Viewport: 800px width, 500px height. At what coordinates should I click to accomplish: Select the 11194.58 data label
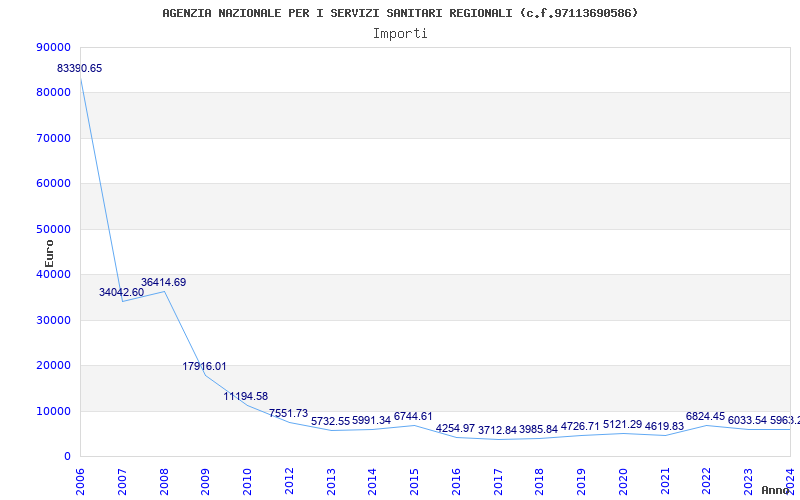pyautogui.click(x=245, y=396)
